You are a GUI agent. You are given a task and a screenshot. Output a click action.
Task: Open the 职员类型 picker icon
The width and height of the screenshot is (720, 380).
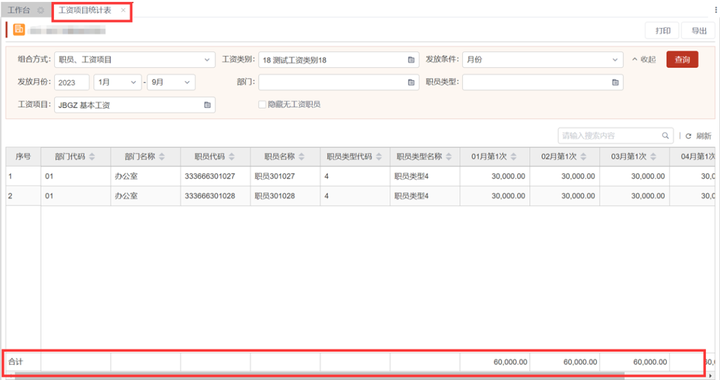coord(615,83)
